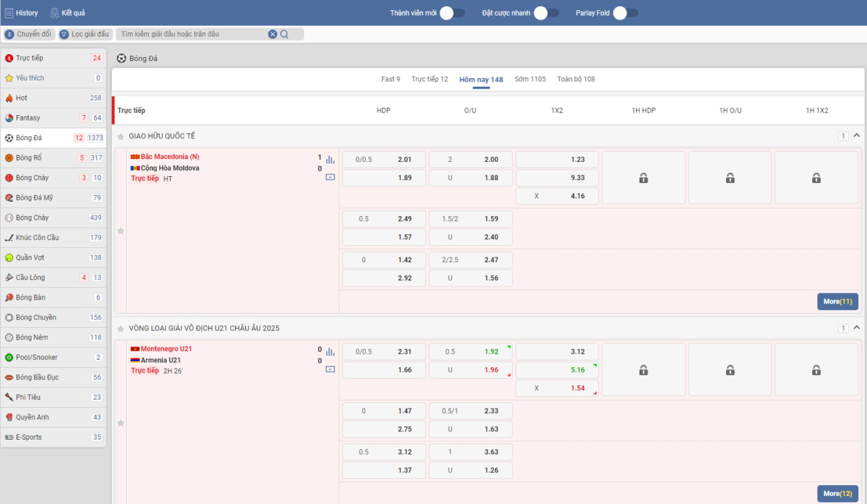The image size is (867, 504).
Task: Focus the league or match search field
Action: coord(193,34)
